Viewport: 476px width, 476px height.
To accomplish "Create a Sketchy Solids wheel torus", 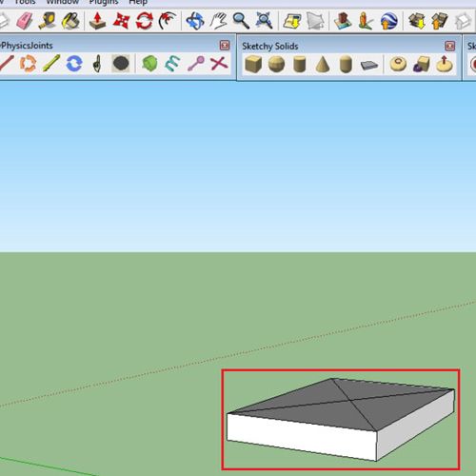I will (x=398, y=64).
